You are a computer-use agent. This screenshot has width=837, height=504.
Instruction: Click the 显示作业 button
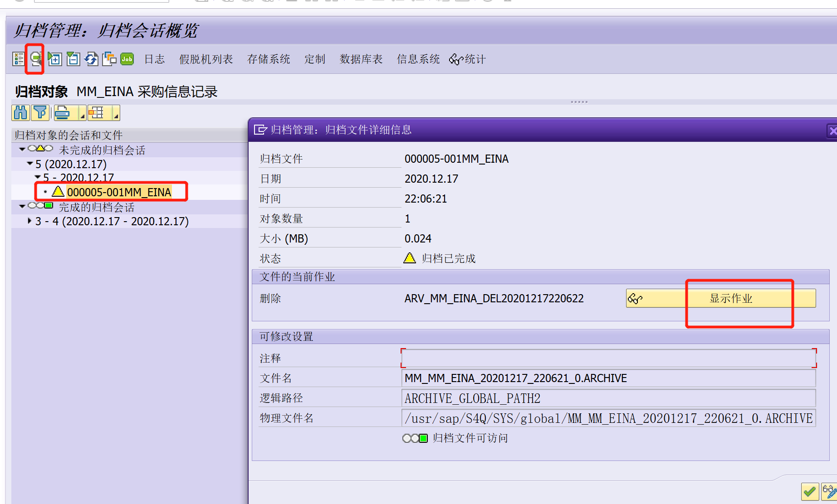pyautogui.click(x=721, y=298)
